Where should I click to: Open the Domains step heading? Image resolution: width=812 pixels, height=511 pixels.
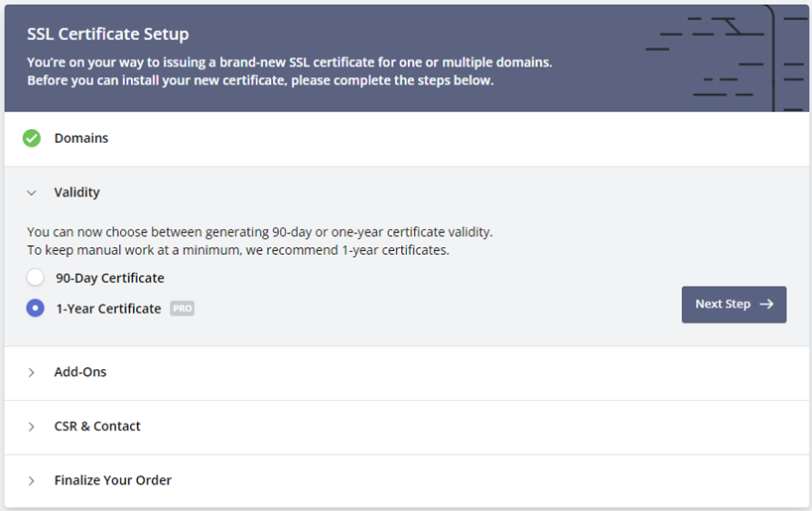point(81,138)
